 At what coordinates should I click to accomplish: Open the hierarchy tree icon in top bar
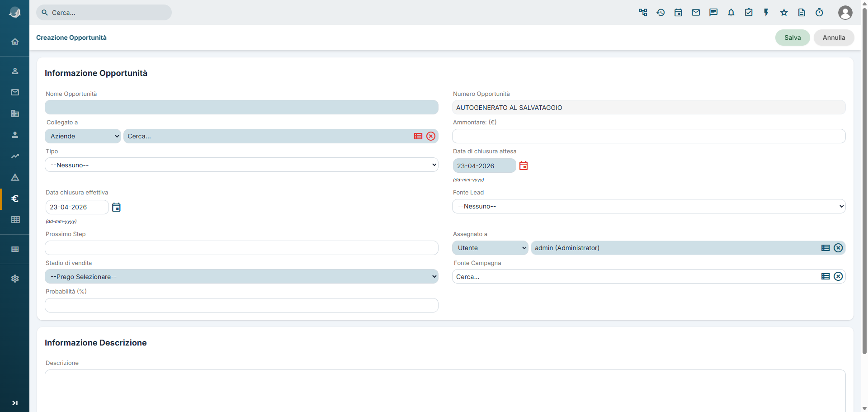pyautogui.click(x=643, y=13)
